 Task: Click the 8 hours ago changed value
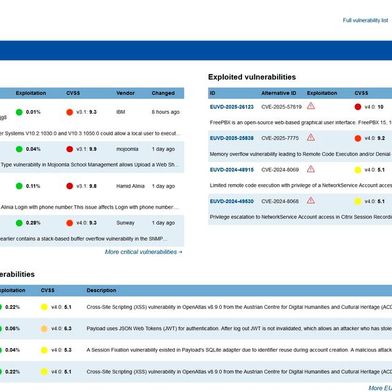[x=166, y=112]
